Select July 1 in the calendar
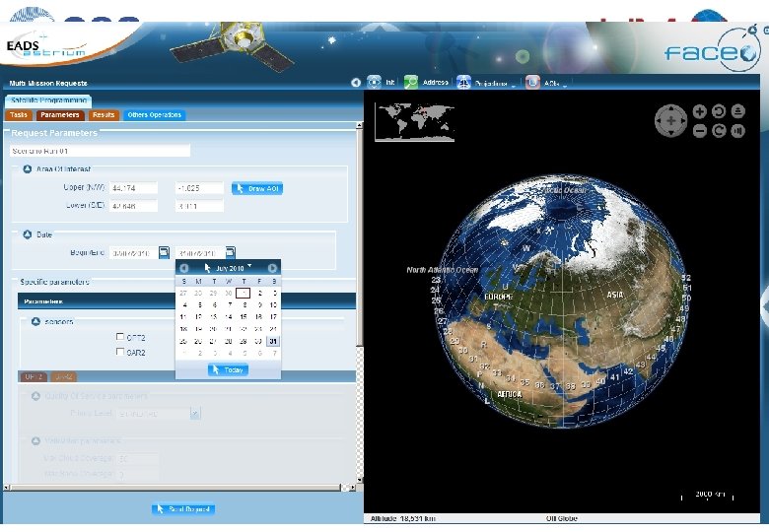This screenshot has height=532, width=769. pyautogui.click(x=244, y=293)
